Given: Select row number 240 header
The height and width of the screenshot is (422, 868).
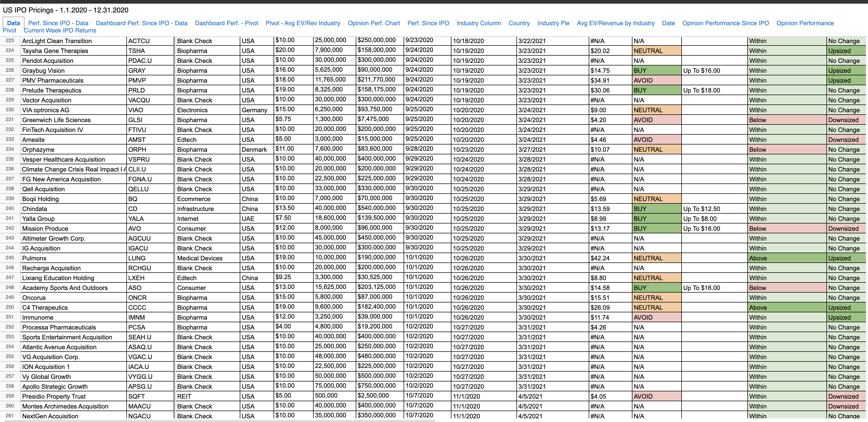Looking at the screenshot, I should coord(10,208).
